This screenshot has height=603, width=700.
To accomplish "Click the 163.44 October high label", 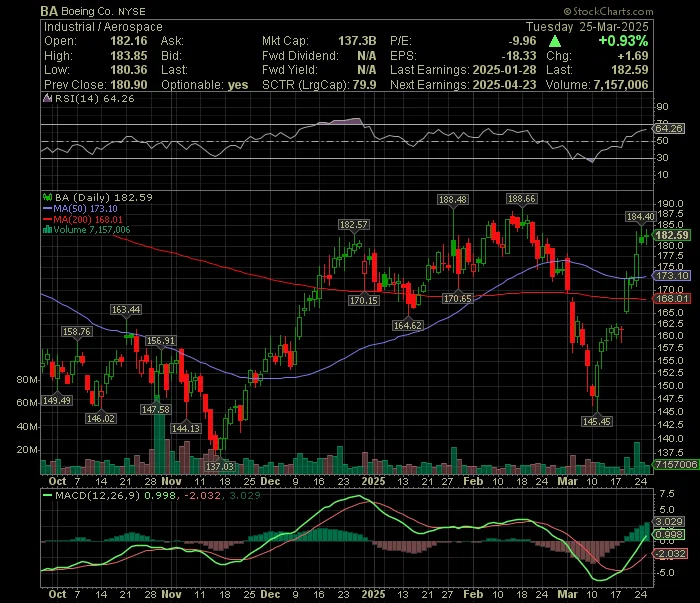I will point(126,309).
